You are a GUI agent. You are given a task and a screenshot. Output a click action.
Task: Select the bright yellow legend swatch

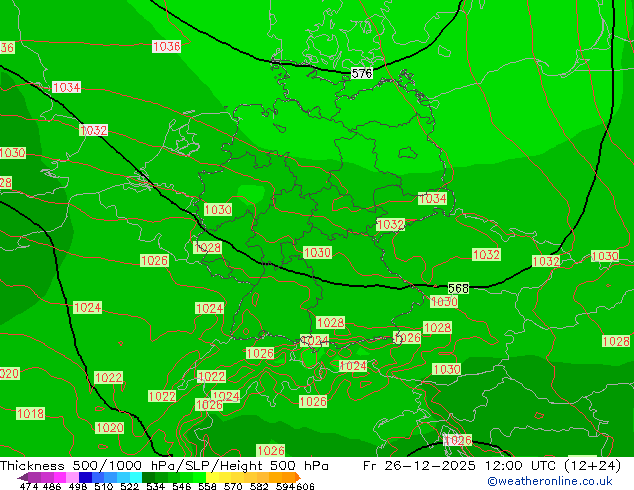tap(212, 477)
